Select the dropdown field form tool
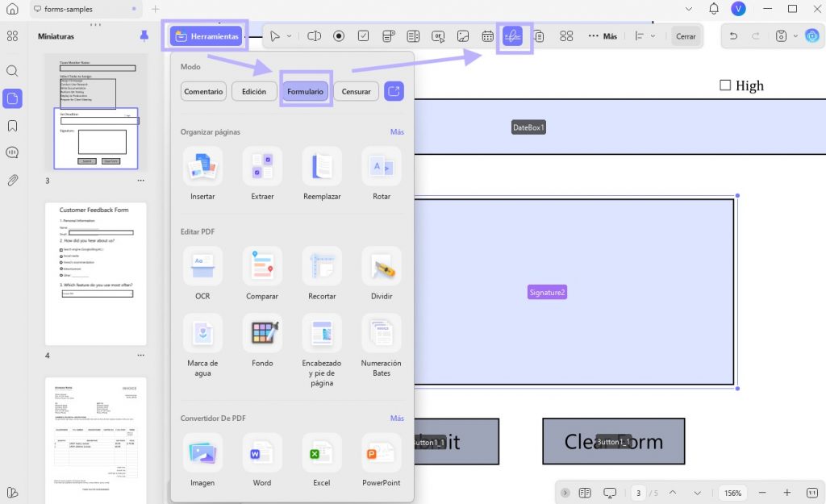 (388, 35)
